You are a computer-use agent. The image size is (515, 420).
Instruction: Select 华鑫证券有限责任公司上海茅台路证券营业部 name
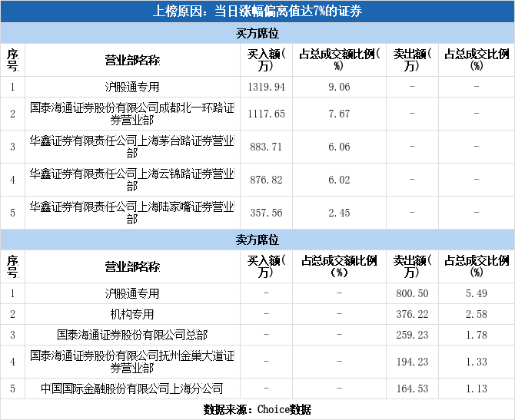coord(132,147)
